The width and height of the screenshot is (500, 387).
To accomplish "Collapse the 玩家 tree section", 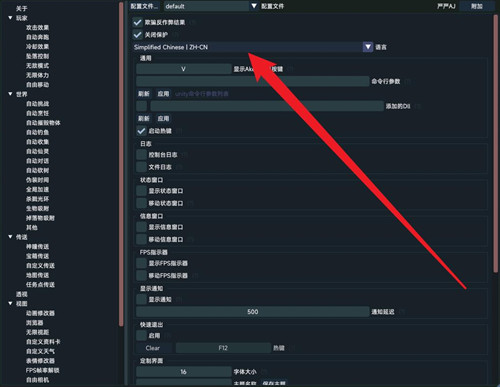I will pyautogui.click(x=10, y=18).
